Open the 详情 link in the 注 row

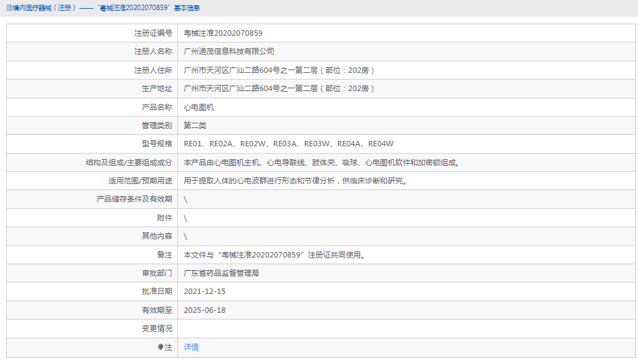(x=192, y=347)
